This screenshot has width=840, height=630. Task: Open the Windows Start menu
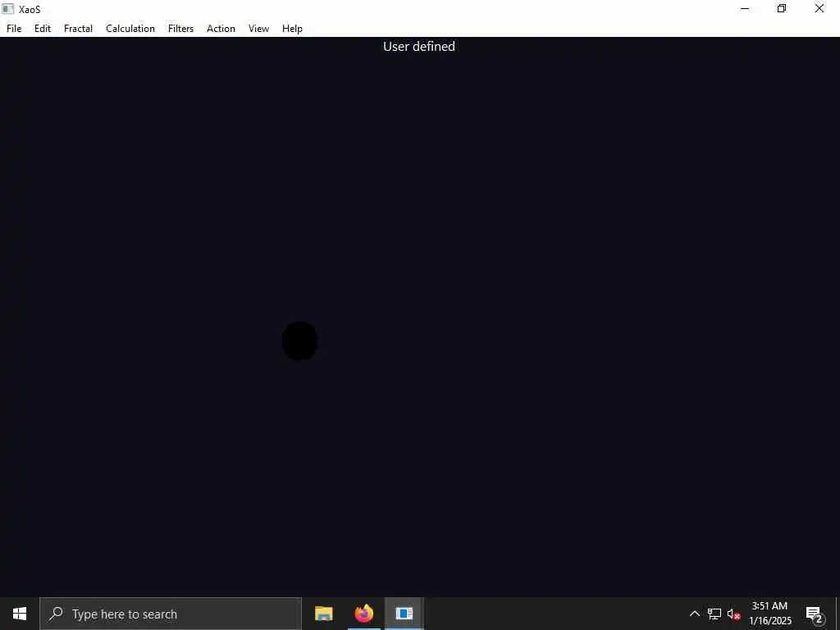[x=20, y=614]
